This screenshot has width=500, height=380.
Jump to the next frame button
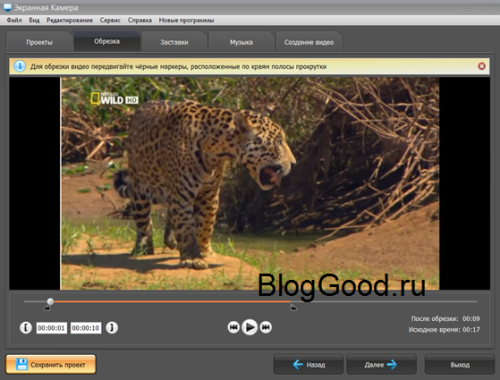(266, 327)
